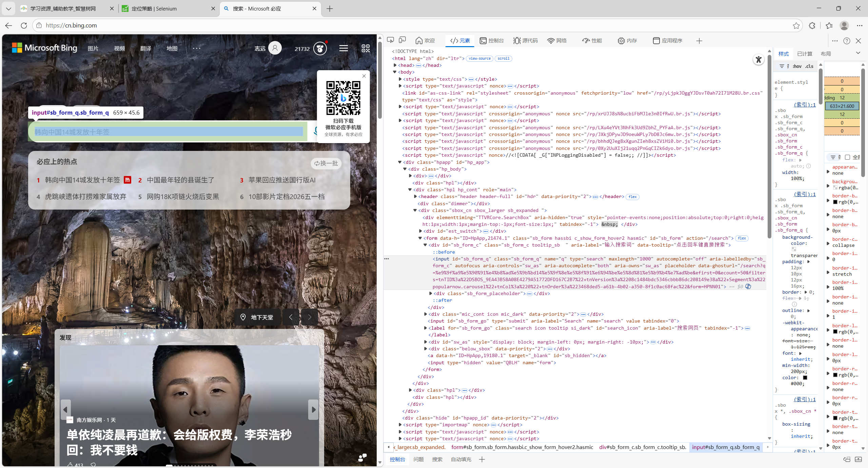The image size is (868, 468).
Task: Toggle the .cls class editor button
Action: coord(809,66)
